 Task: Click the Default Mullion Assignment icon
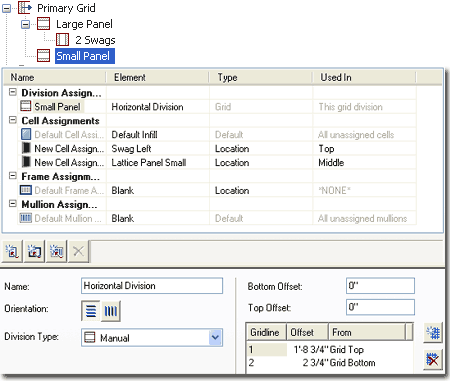click(x=26, y=218)
